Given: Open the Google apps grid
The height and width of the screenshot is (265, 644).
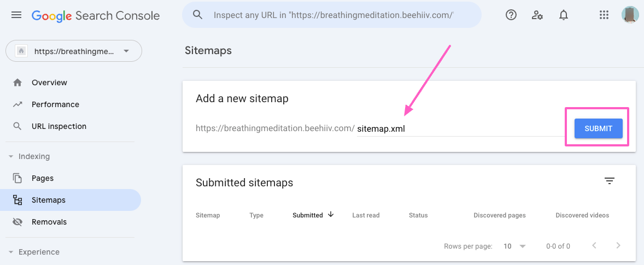Looking at the screenshot, I should pos(604,15).
